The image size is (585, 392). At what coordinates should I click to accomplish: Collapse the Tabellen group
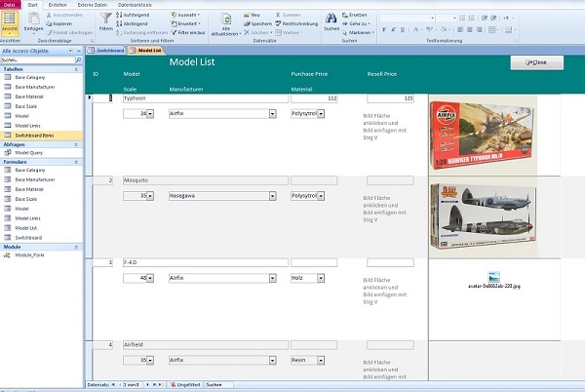point(76,69)
